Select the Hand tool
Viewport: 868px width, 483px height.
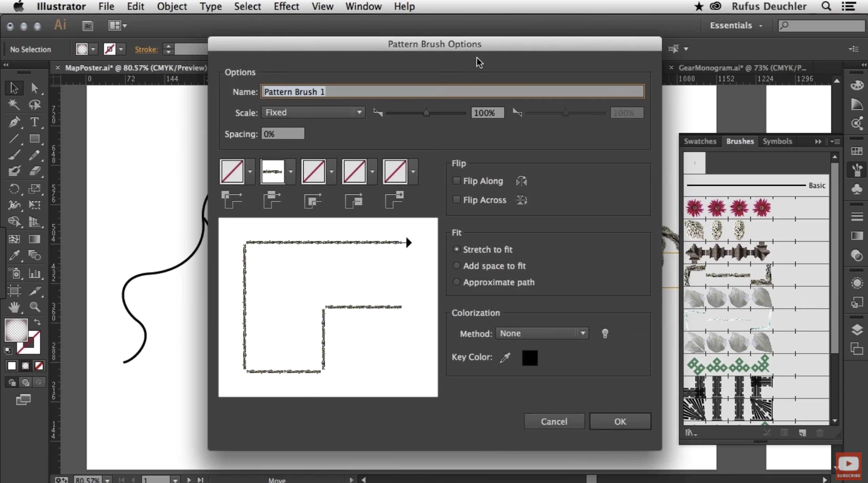(14, 307)
